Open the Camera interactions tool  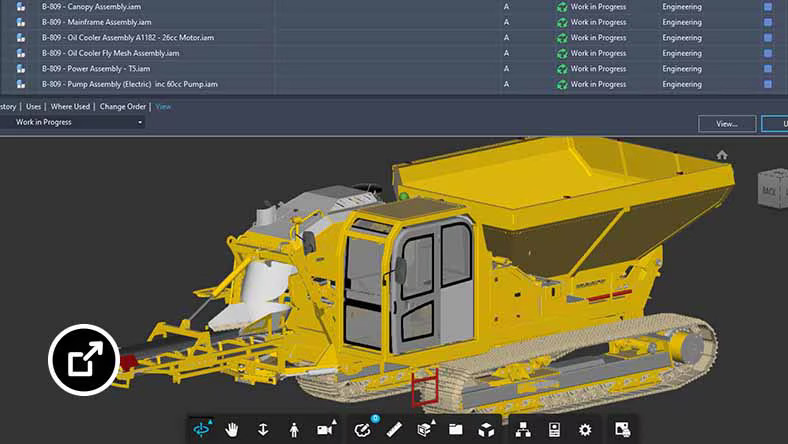324,430
